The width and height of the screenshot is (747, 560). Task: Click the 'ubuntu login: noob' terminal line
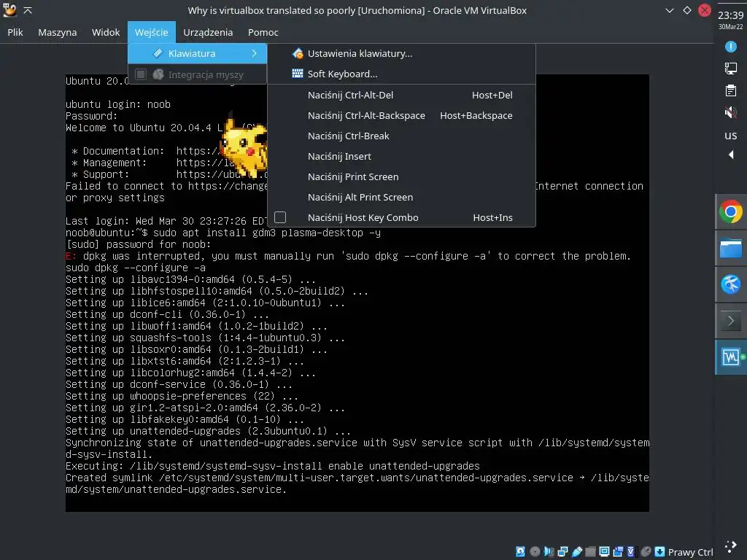[118, 104]
